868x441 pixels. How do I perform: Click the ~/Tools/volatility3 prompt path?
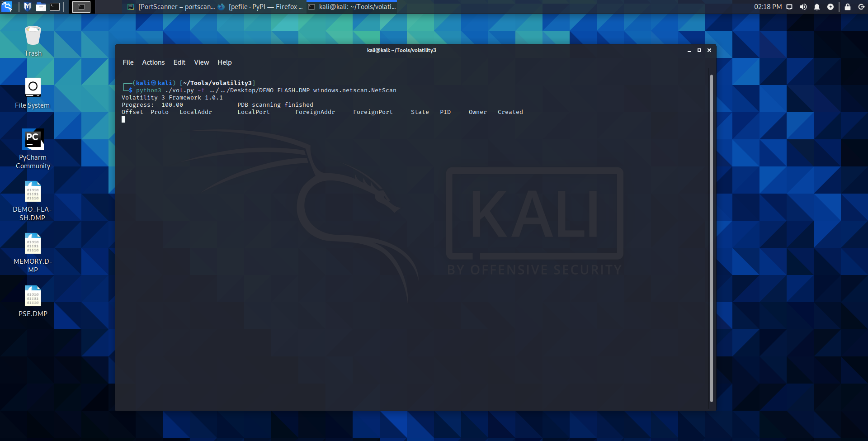tap(217, 83)
